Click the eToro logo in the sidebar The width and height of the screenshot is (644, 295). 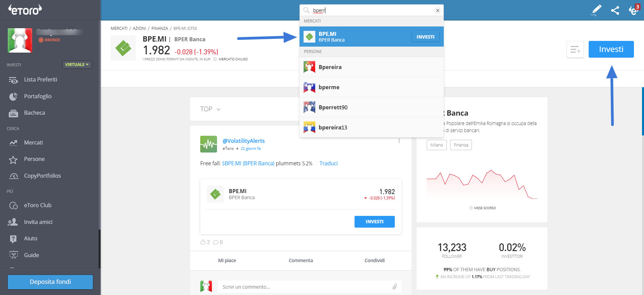coord(25,10)
